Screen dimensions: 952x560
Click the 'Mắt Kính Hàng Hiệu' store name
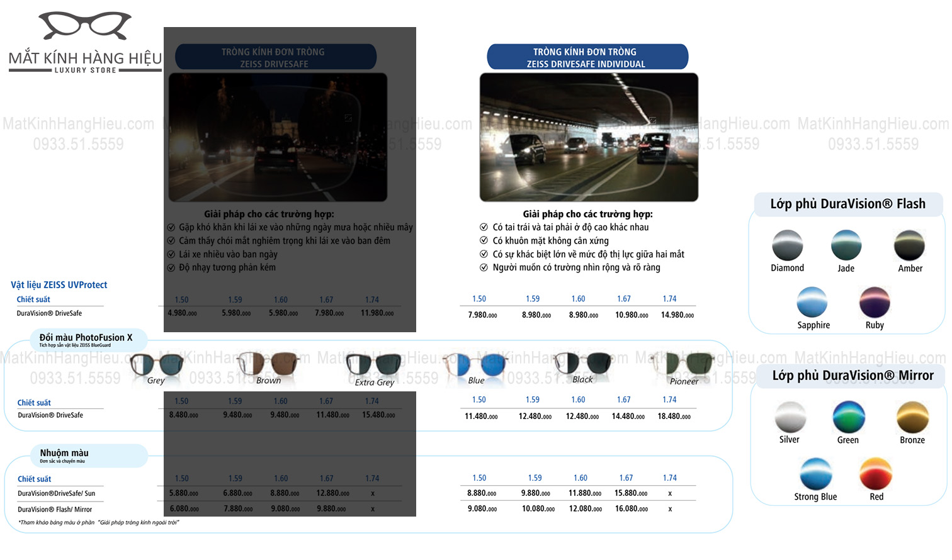tap(86, 59)
